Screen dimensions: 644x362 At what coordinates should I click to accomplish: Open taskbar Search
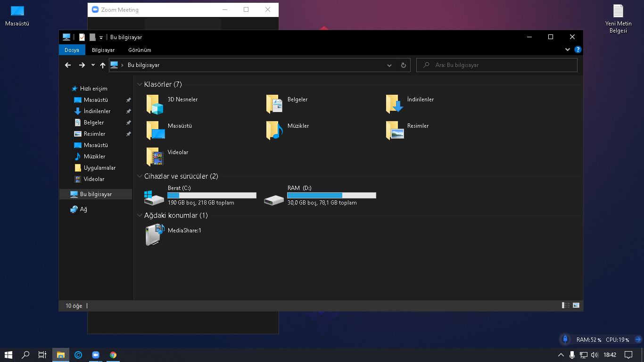(26, 355)
